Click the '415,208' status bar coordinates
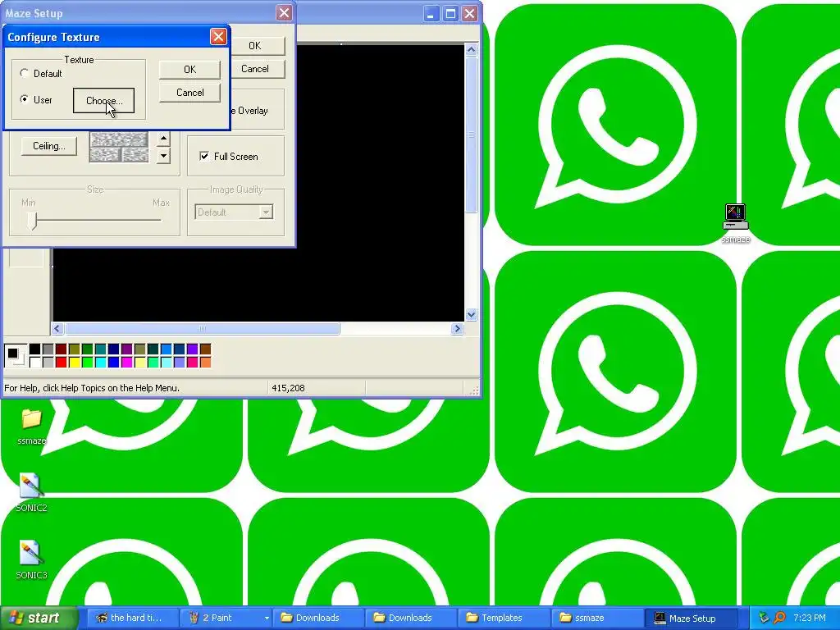The height and width of the screenshot is (630, 840). [x=288, y=388]
